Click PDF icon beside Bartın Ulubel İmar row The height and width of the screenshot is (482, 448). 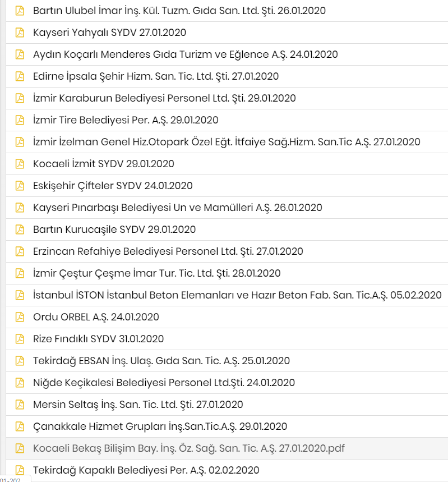[x=20, y=11]
